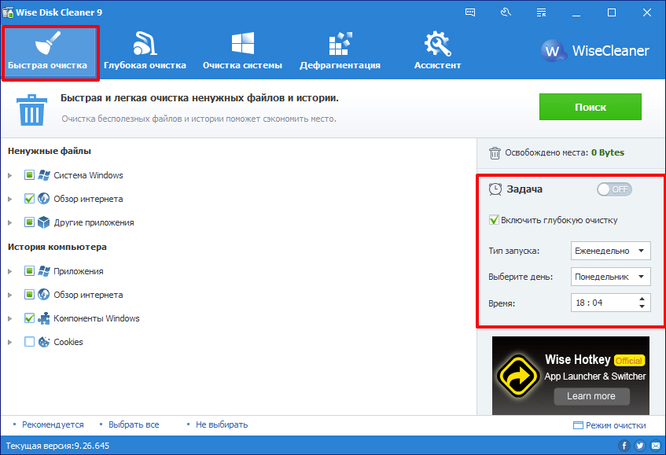
Task: Click the 0 Bytes freed space value
Action: (x=607, y=153)
